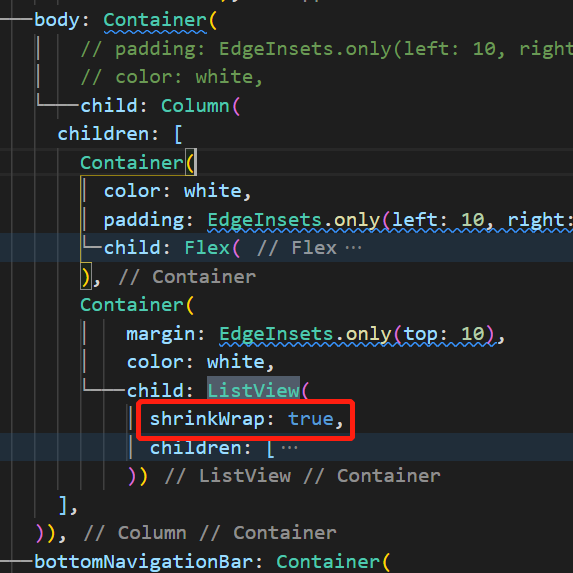This screenshot has width=573, height=573.
Task: Click the body property keyword
Action: point(57,20)
